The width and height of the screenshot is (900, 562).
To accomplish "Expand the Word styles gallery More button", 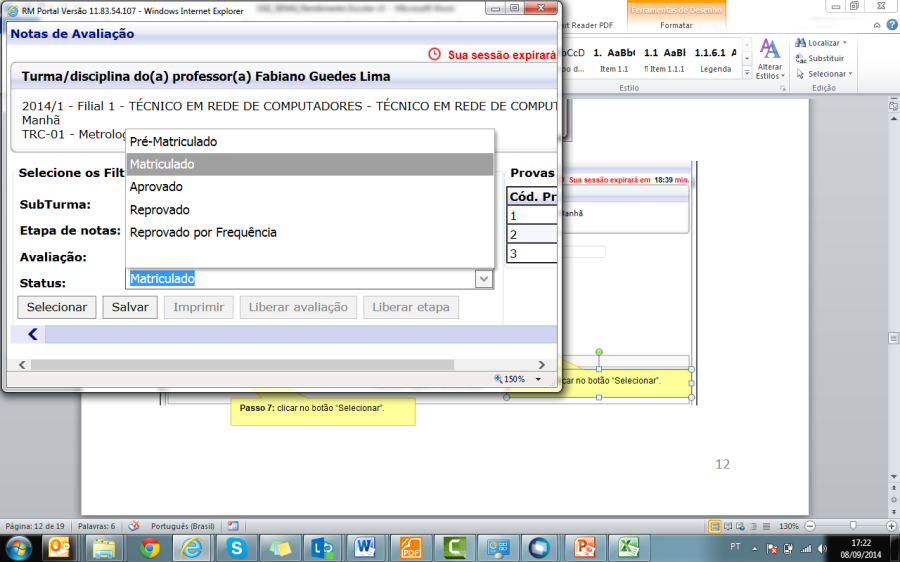I will 747,73.
